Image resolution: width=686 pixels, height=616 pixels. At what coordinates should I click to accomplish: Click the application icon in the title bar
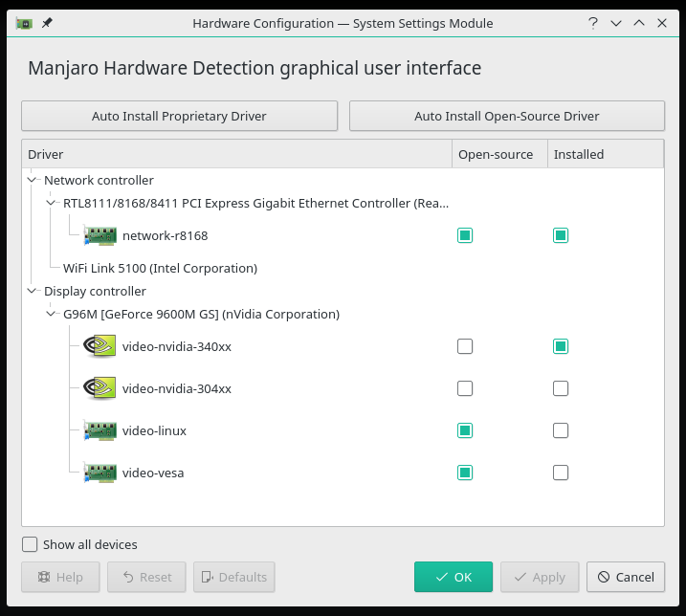tap(25, 23)
